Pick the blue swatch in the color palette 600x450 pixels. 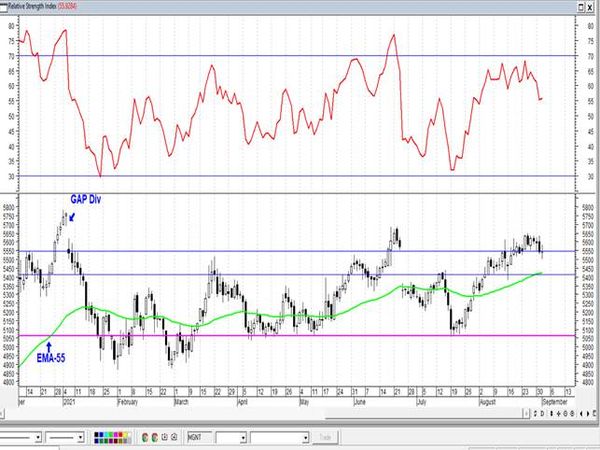[101, 434]
